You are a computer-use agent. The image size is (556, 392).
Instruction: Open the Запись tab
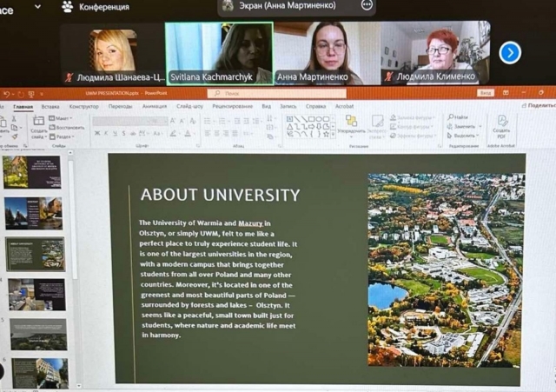point(288,106)
